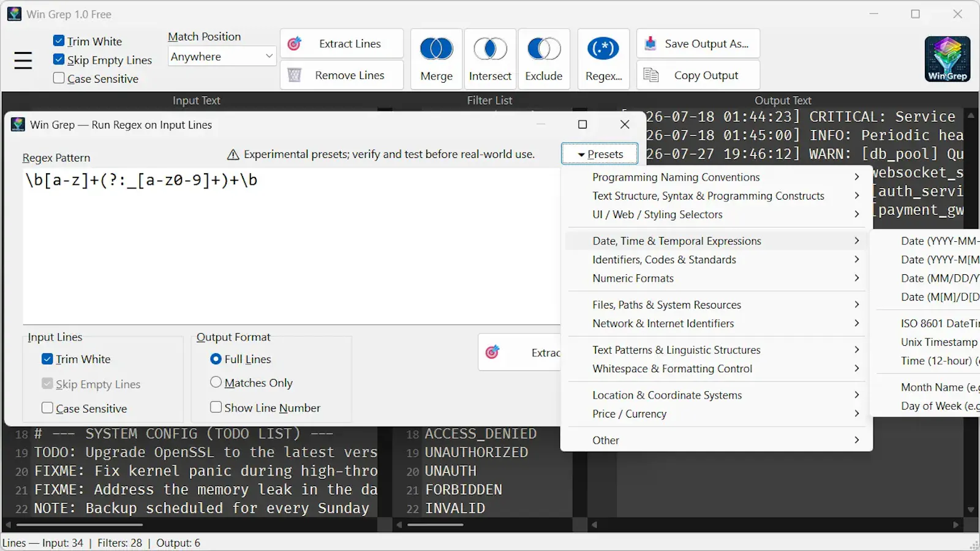
Task: Click filter line 'UNAUTHORIZED'
Action: (477, 452)
